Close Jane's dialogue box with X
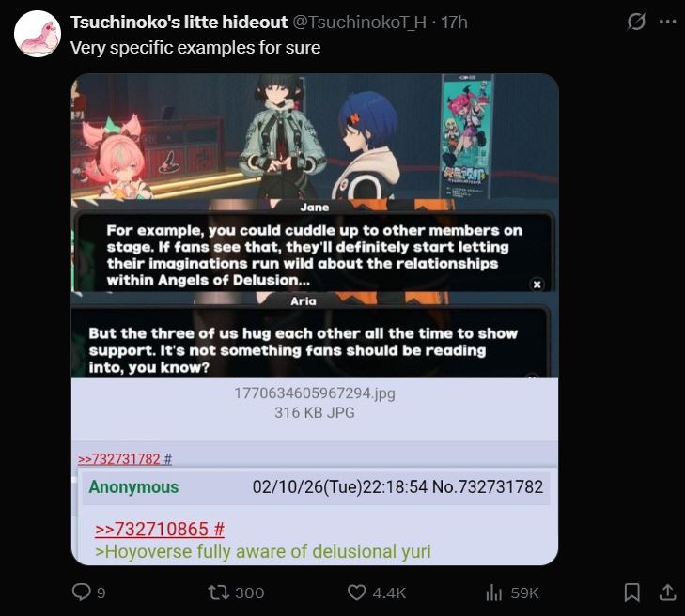This screenshot has width=685, height=616. (x=537, y=285)
